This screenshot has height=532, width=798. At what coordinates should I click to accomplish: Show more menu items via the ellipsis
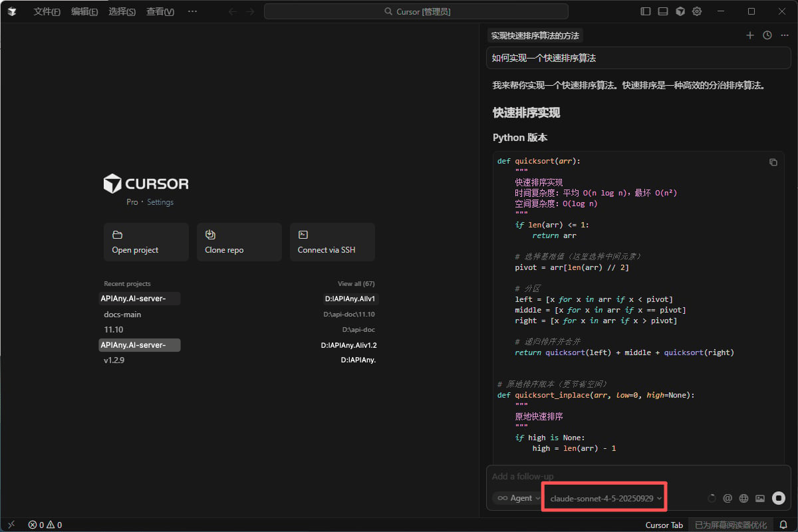coord(192,11)
